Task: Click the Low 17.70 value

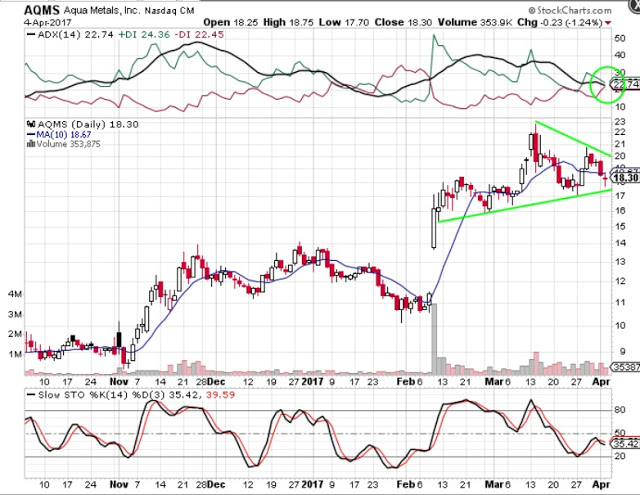Action: tap(344, 22)
